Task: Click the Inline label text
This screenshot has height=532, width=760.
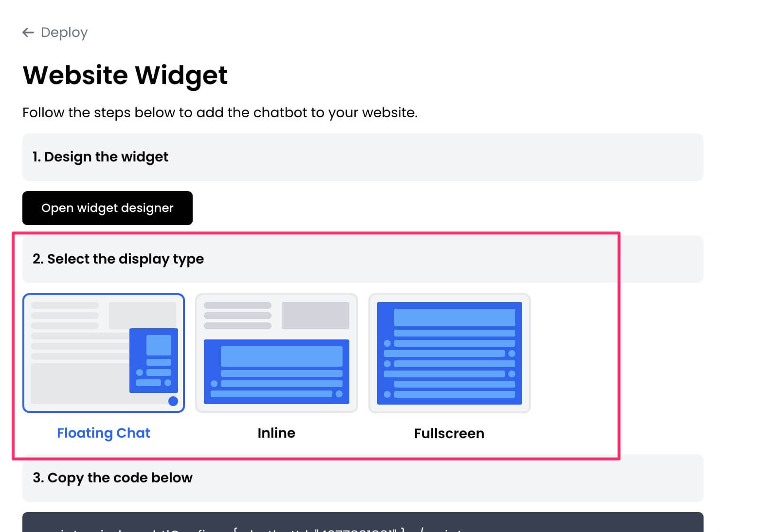Action: point(276,433)
